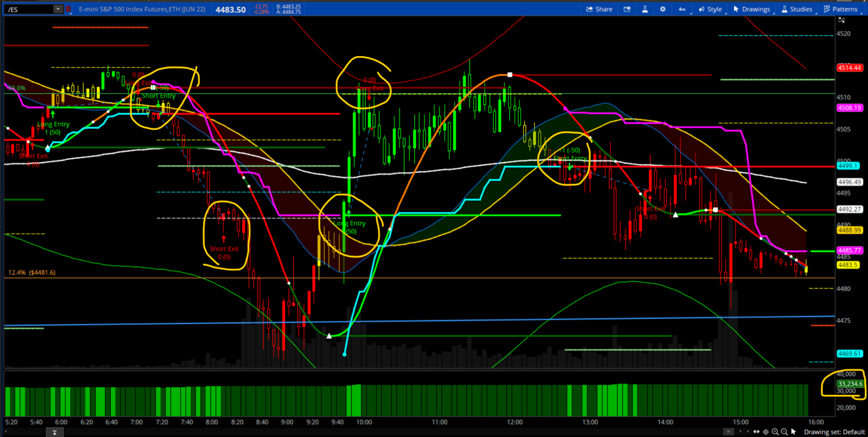
Task: Open the Style menu
Action: tap(710, 9)
